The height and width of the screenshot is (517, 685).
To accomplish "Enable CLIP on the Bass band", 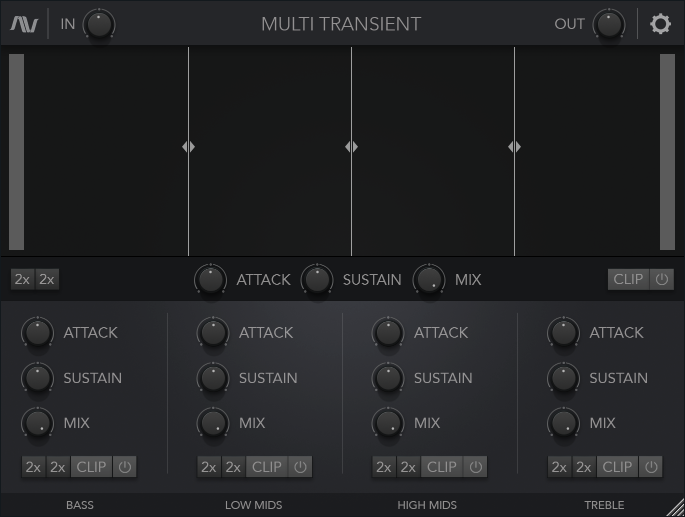I will pos(91,467).
